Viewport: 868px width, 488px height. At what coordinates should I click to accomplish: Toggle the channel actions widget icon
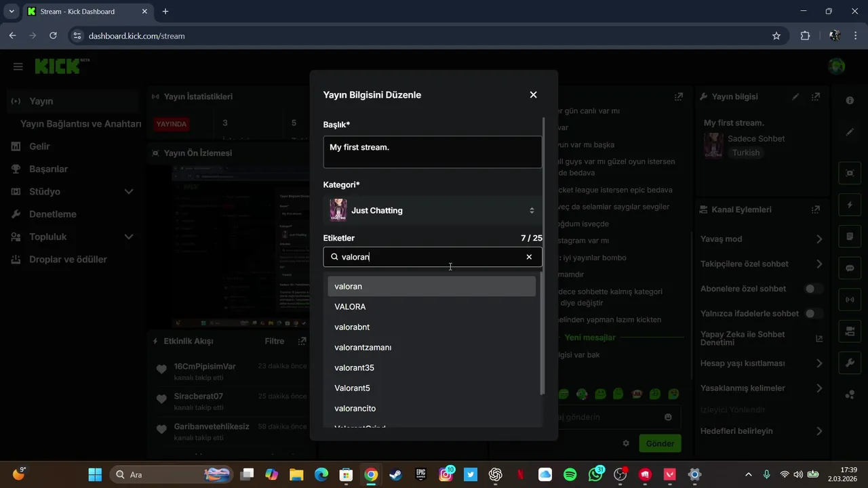pyautogui.click(x=850, y=331)
